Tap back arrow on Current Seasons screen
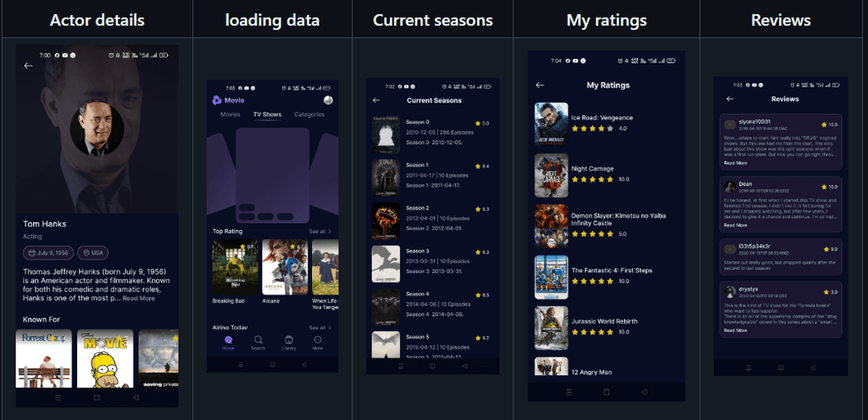Viewport: 868px width, 420px height. coord(376,100)
